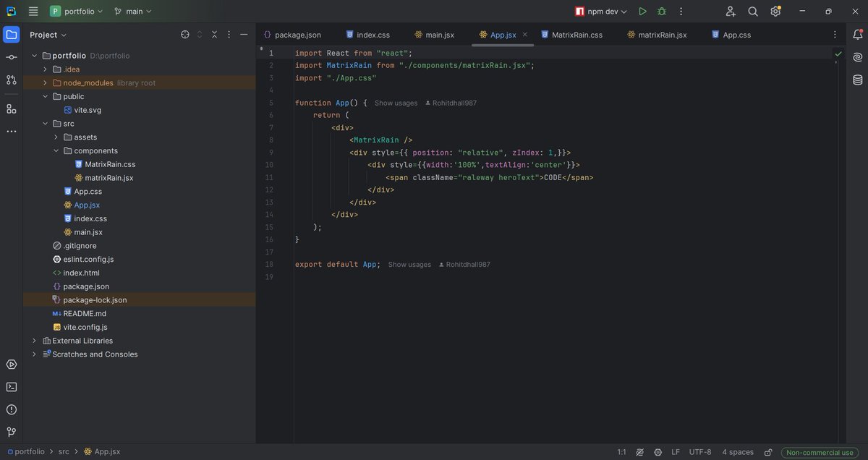Start a Code With Me session
This screenshot has width=868, height=460.
click(x=730, y=11)
